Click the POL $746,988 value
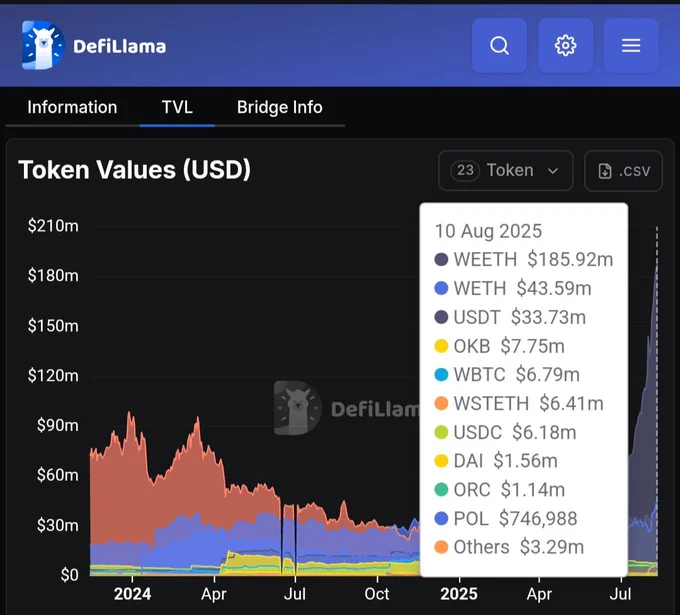The width and height of the screenshot is (680, 615). 538,518
